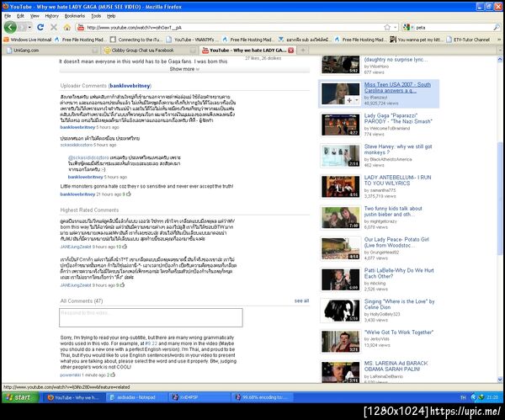
Task: Open a new tab with plus button
Action: point(303,51)
